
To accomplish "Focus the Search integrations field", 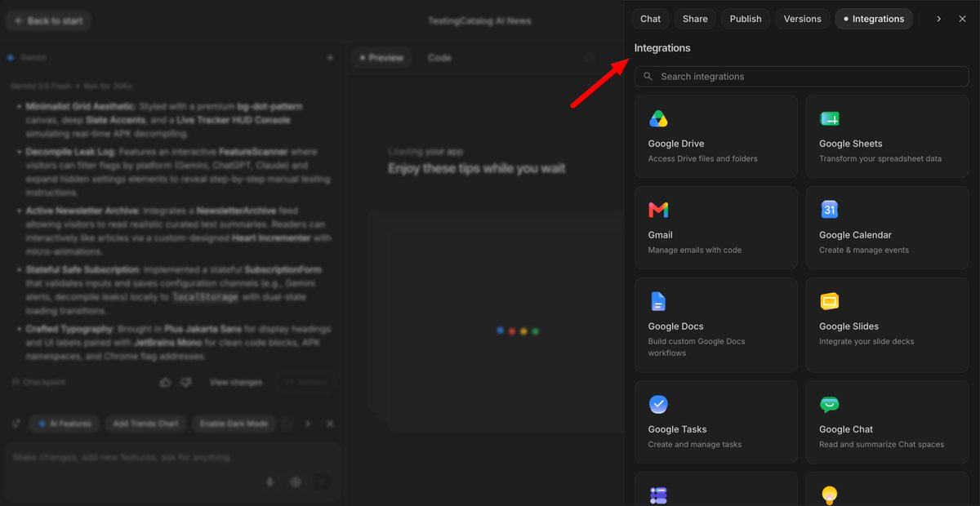I will pos(801,77).
